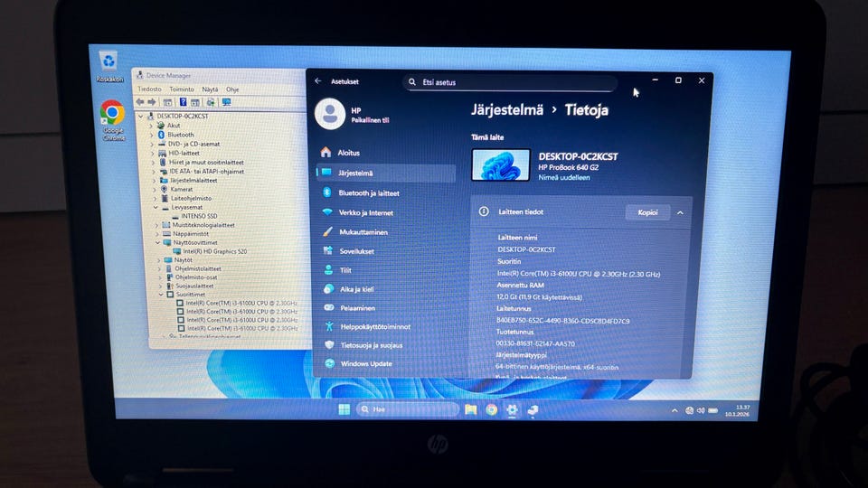Viewport: 868px width, 488px height.
Task: Click Etsi asetus search field
Action: point(510,82)
